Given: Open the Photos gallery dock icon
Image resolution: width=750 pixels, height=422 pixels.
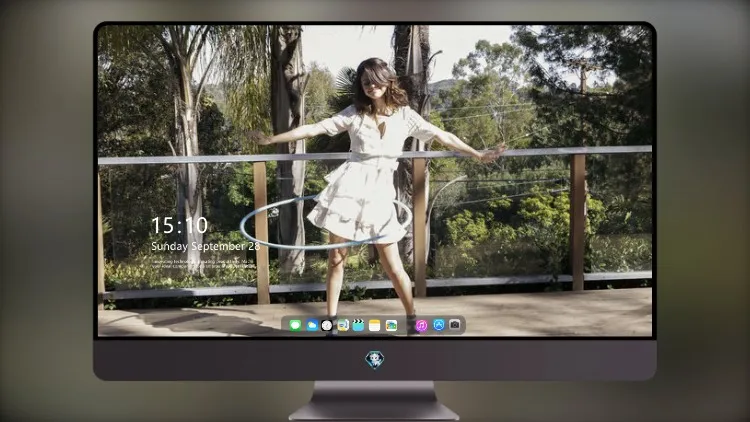Looking at the screenshot, I should pos(391,325).
